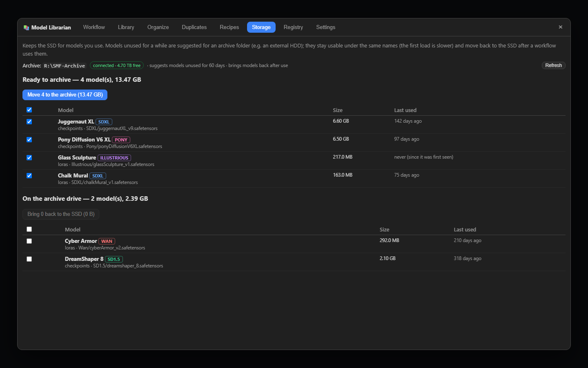The height and width of the screenshot is (368, 588).
Task: Click the SDXL tag beside Juggernaut XL
Action: tap(104, 122)
